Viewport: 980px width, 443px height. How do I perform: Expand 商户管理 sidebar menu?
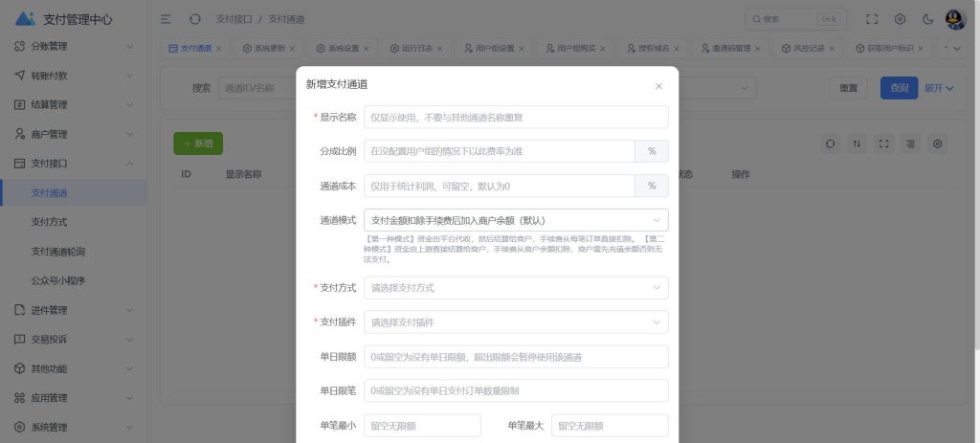[74, 134]
